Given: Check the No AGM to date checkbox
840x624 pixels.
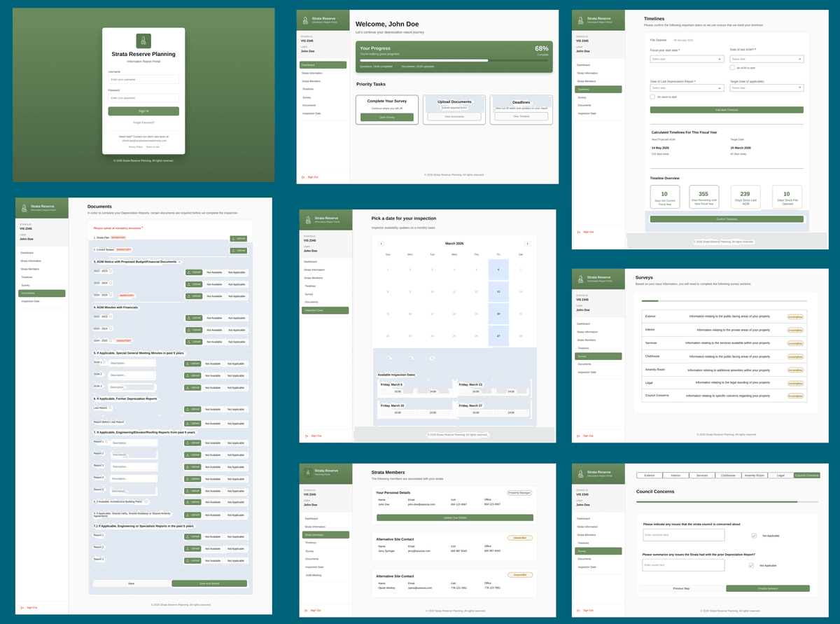Looking at the screenshot, I should click(x=731, y=67).
